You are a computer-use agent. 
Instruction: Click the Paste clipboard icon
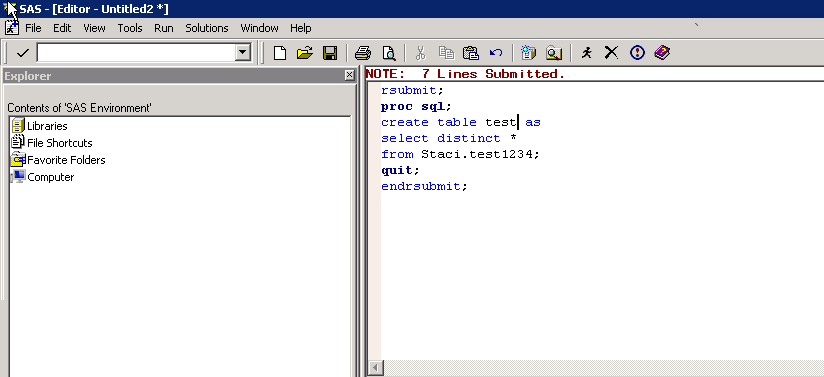click(471, 53)
